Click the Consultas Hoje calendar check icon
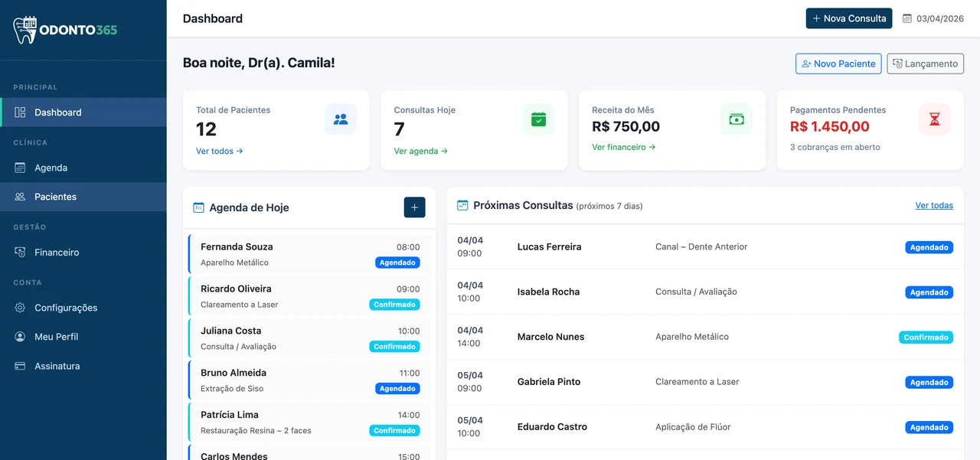This screenshot has width=980, height=460. (x=538, y=119)
